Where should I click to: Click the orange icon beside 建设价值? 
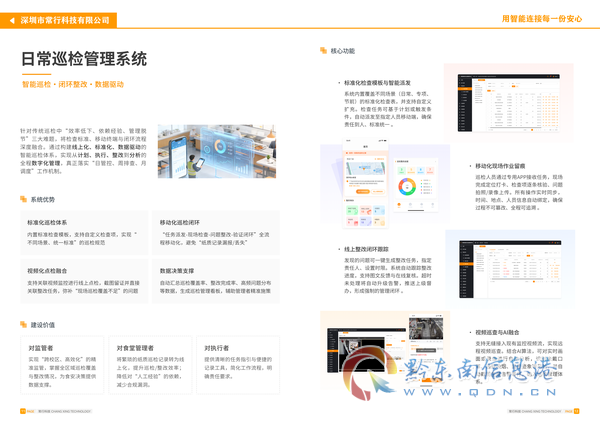click(23, 325)
